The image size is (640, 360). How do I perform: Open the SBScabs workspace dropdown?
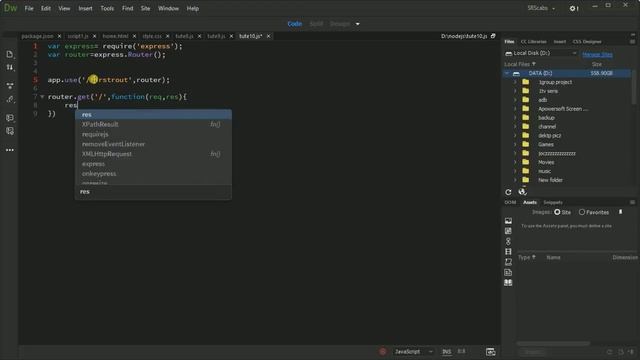point(541,8)
